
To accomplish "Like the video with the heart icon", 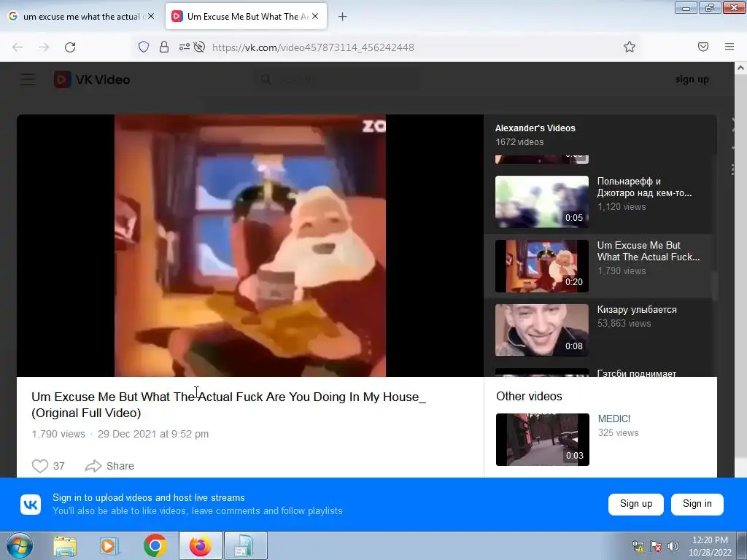I will click(x=40, y=466).
